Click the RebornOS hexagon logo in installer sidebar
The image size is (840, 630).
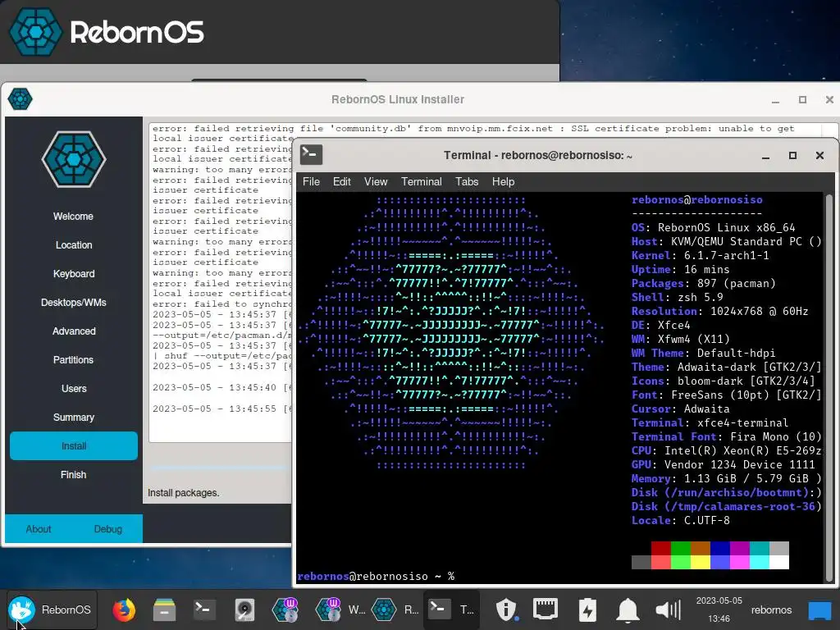pos(74,159)
